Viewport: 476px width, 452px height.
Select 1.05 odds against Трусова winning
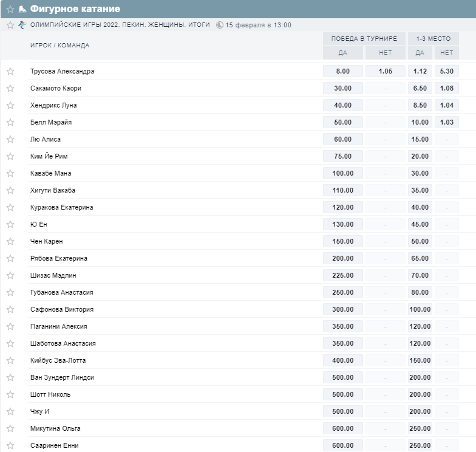385,71
